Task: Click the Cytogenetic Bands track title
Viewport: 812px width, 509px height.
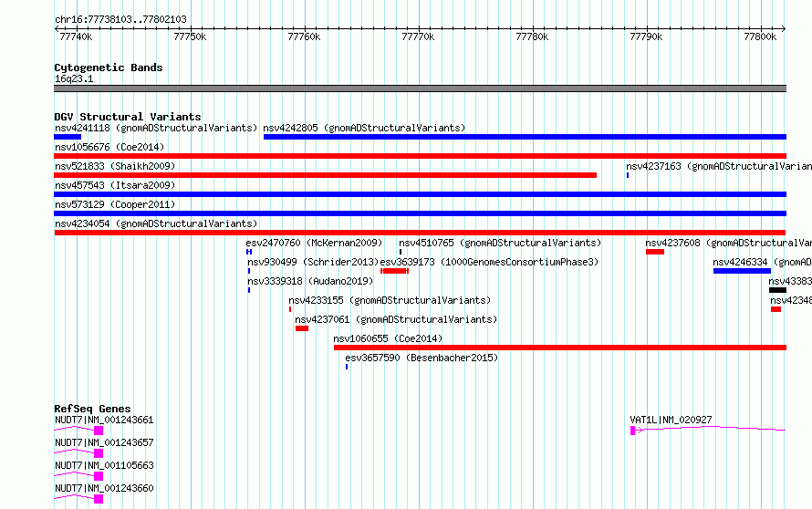Action: click(x=109, y=68)
